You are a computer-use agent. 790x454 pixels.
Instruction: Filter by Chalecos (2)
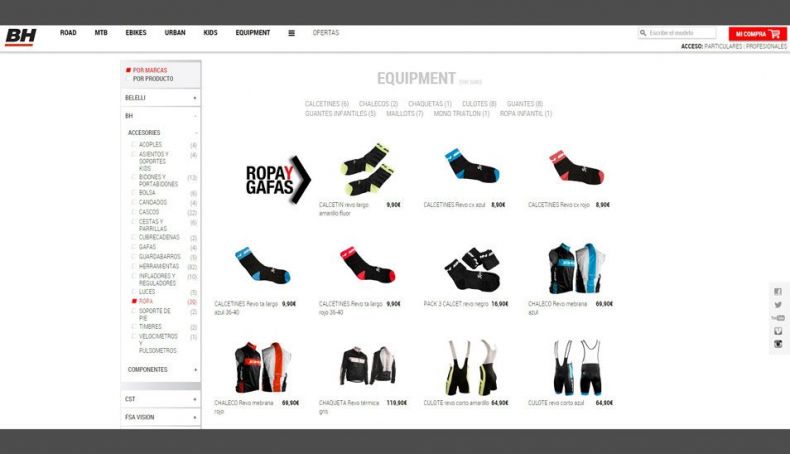[x=378, y=104]
